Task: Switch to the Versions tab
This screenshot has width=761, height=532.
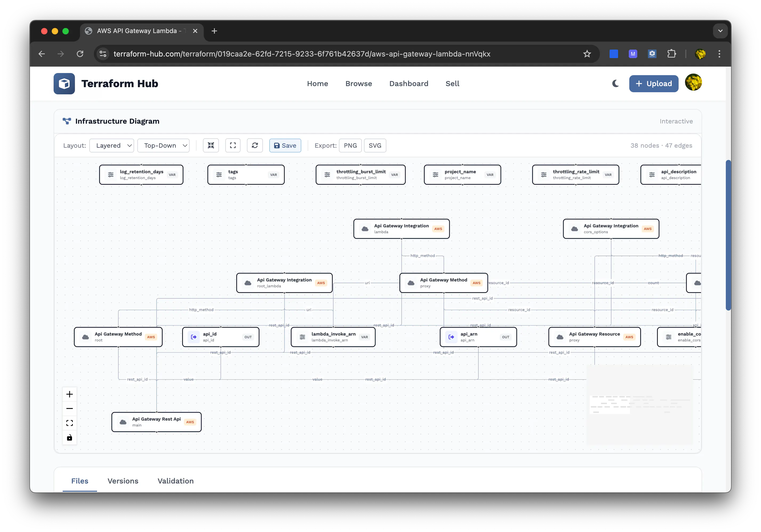Action: pyautogui.click(x=123, y=481)
